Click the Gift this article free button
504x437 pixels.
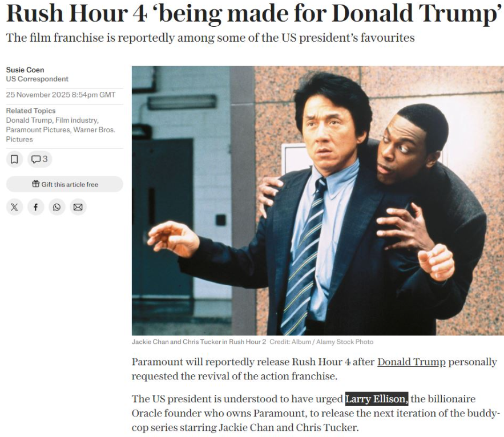64,184
